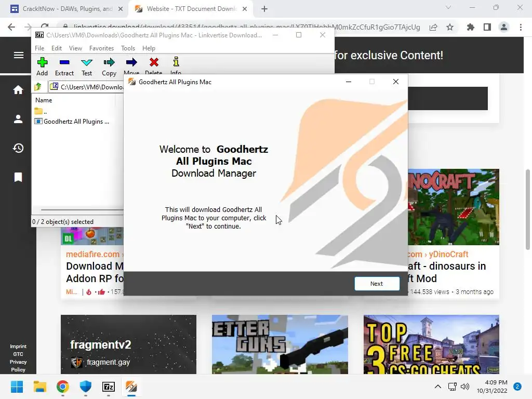The width and height of the screenshot is (532, 399).
Task: Click the browser page vertical scrollbar
Action: pyautogui.click(x=528, y=209)
